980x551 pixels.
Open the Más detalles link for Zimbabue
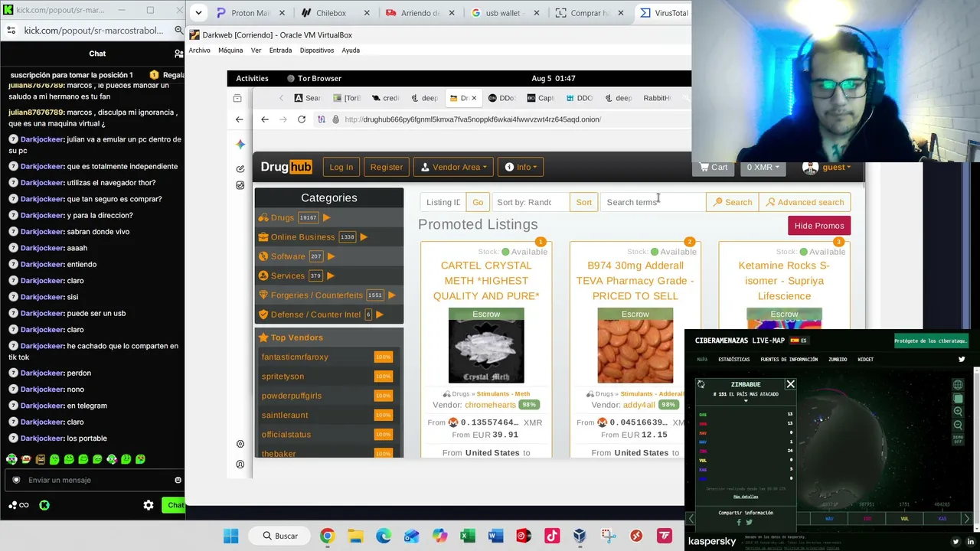(x=746, y=497)
